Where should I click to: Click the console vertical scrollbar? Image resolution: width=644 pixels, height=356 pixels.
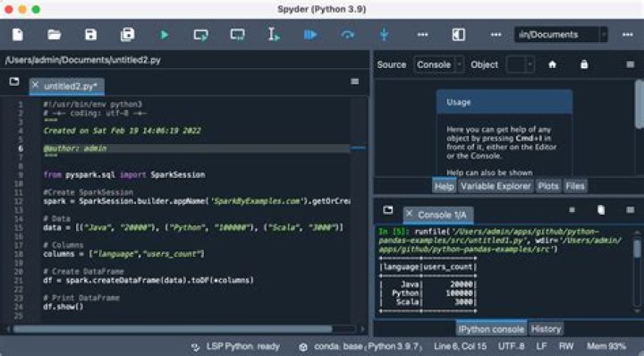[637, 249]
